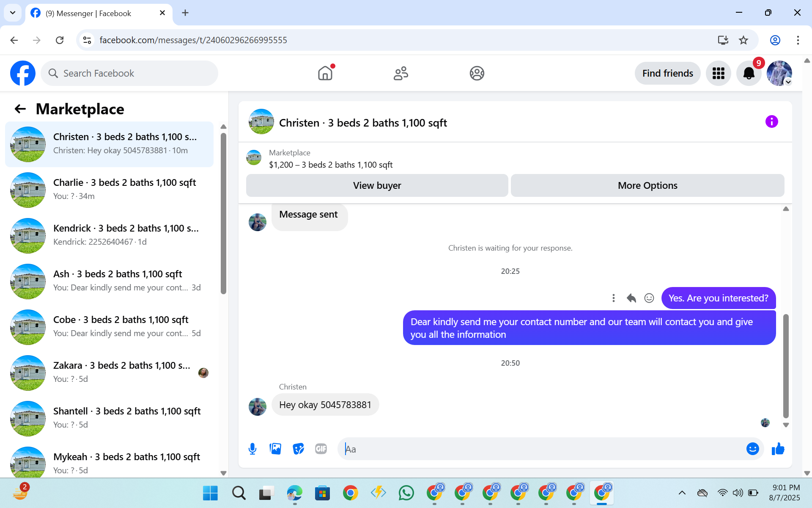Click the conversation list scrollbar

coord(223,213)
